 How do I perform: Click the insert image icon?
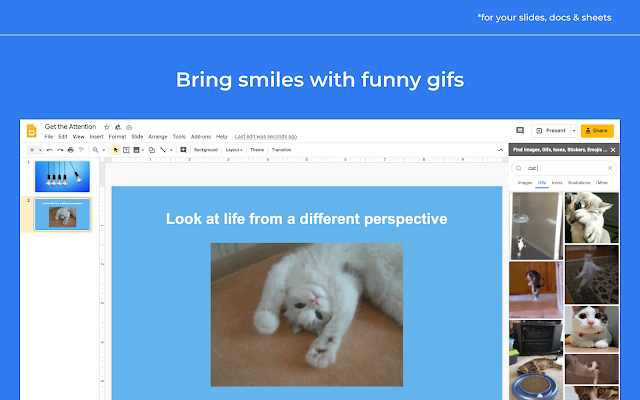pyautogui.click(x=136, y=150)
